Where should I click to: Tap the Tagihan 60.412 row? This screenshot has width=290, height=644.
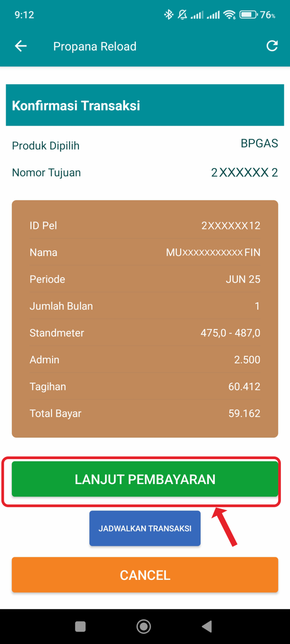(x=145, y=387)
